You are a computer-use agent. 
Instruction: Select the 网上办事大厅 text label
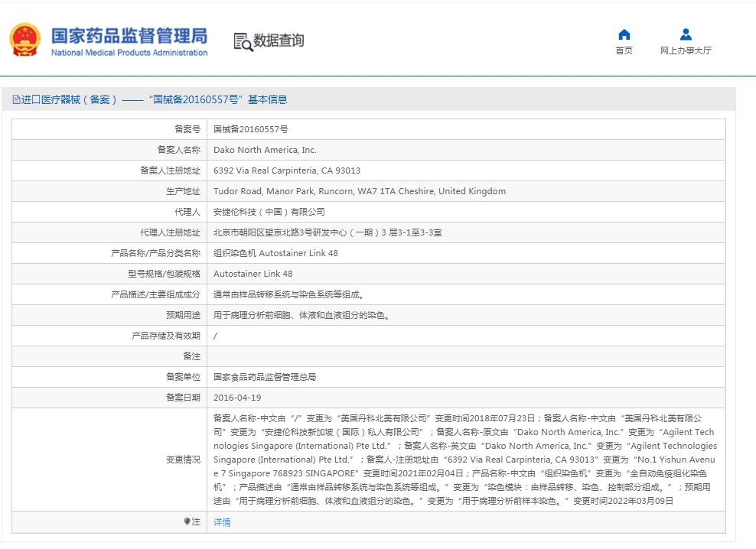pyautogui.click(x=686, y=50)
